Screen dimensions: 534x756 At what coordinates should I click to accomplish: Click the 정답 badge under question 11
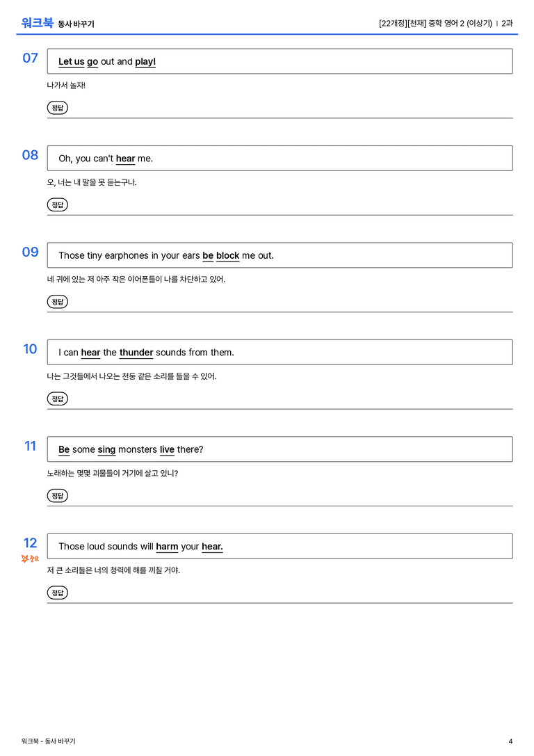(x=57, y=496)
